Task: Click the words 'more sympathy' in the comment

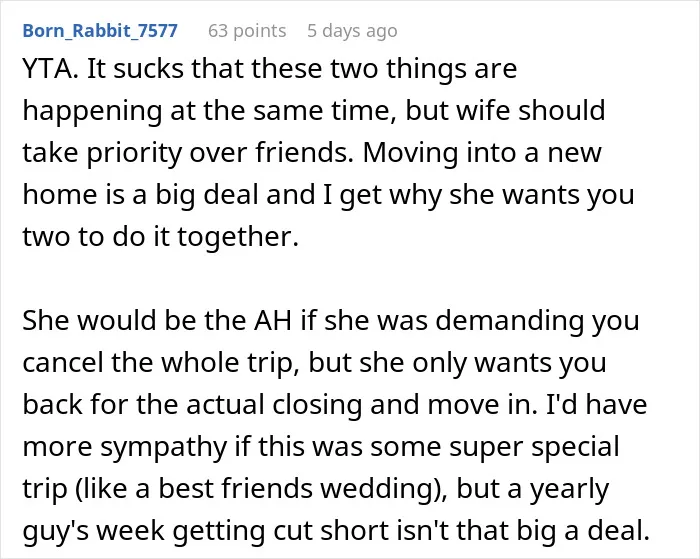Action: click(125, 446)
